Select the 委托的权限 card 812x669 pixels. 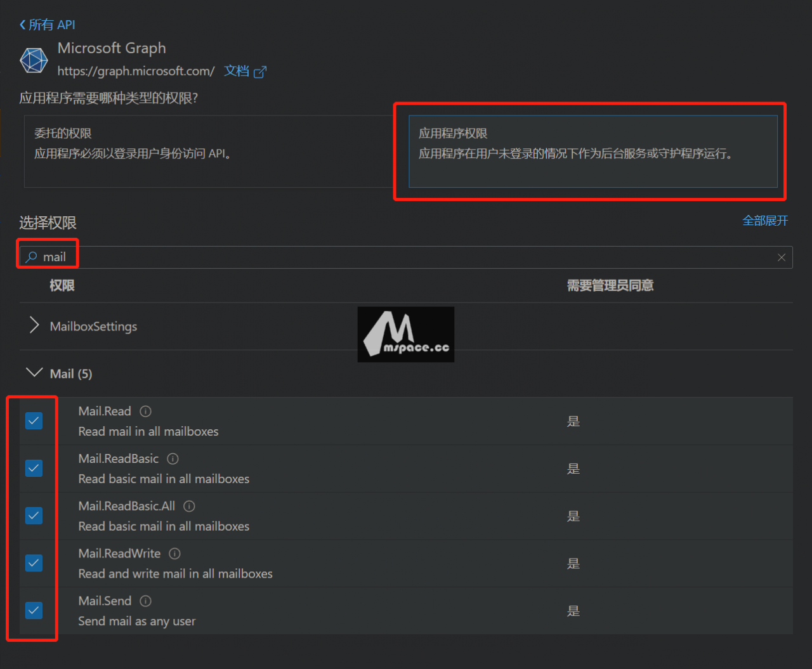pos(208,151)
